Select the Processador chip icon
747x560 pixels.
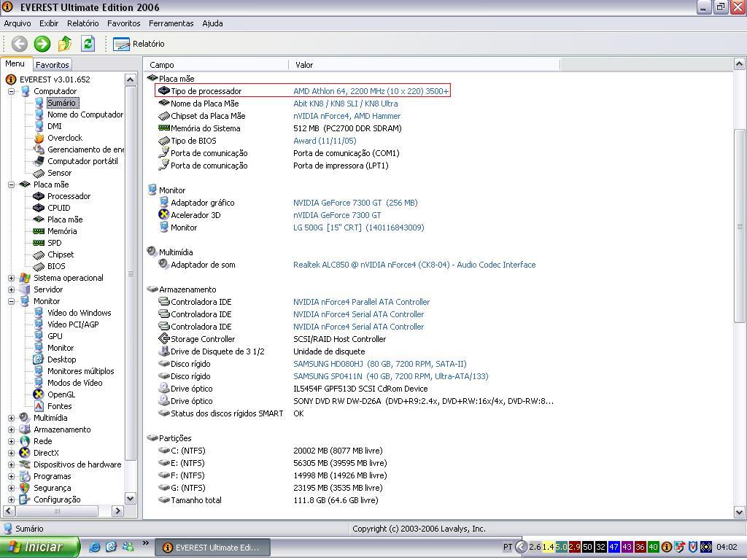(39, 196)
